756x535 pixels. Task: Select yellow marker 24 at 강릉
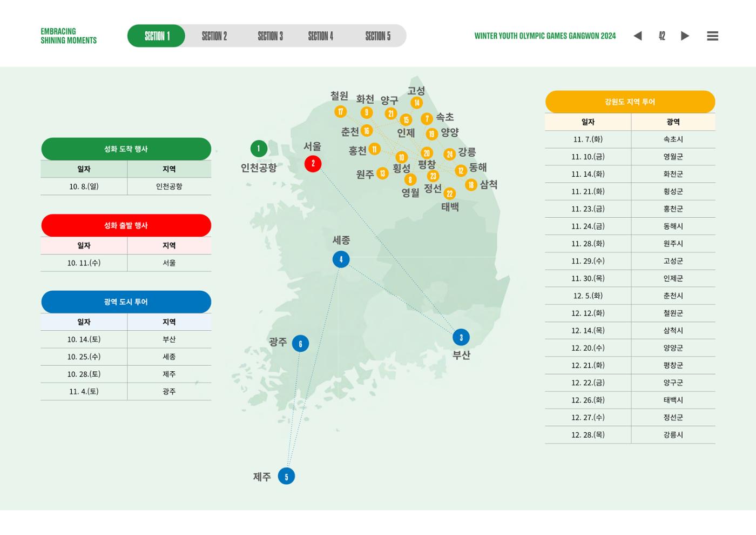click(449, 154)
